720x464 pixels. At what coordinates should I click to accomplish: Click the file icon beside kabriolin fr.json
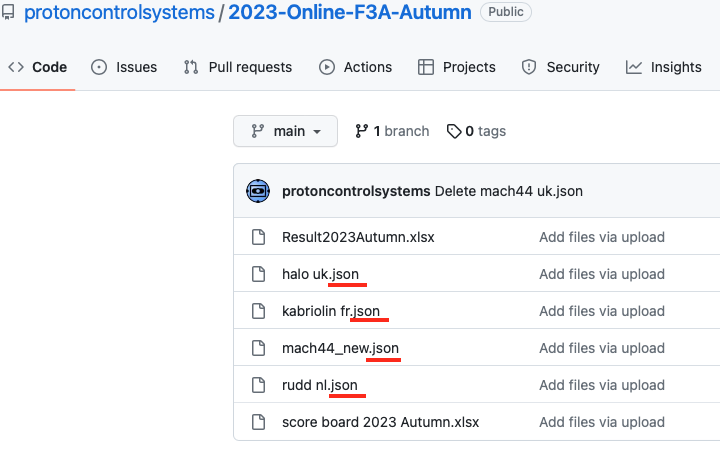click(259, 311)
